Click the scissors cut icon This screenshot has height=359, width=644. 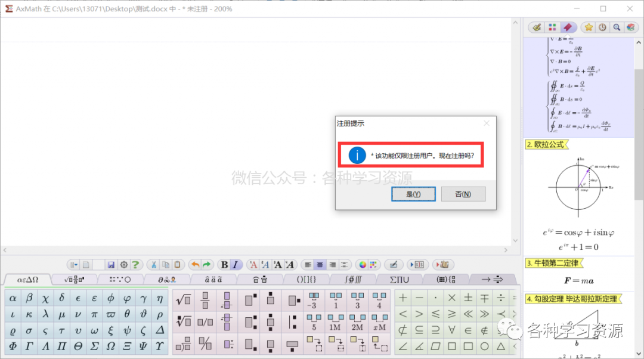coord(154,265)
